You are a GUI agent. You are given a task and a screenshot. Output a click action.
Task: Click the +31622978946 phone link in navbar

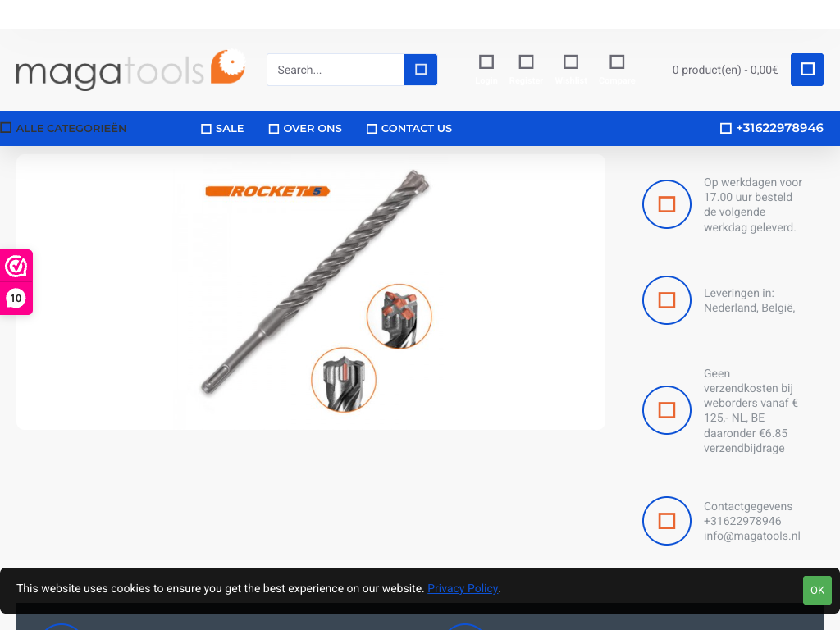coord(771,128)
